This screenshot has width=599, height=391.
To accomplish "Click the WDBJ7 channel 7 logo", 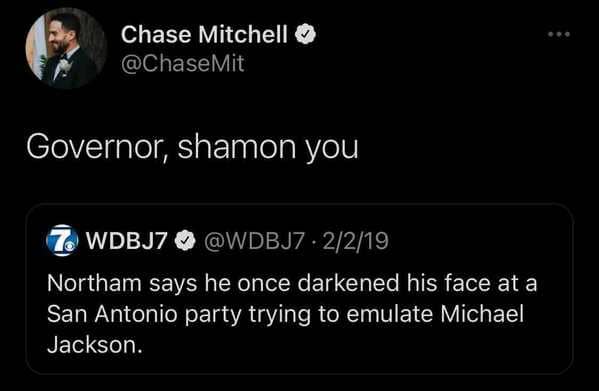I will pyautogui.click(x=62, y=240).
